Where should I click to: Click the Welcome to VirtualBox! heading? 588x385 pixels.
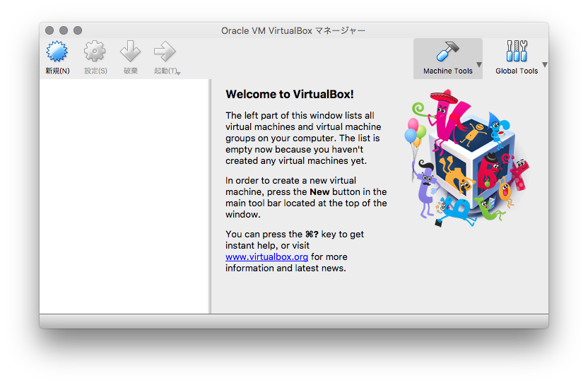[290, 94]
